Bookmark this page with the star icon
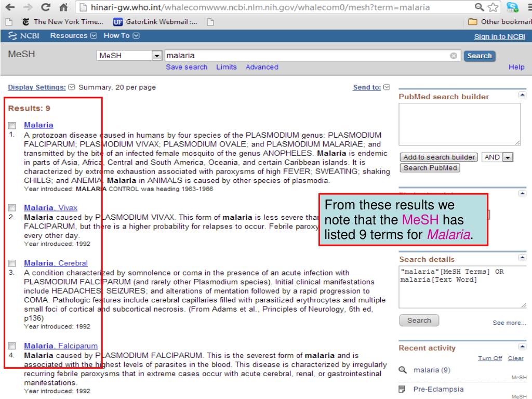Image resolution: width=532 pixels, height=399 pixels. [493, 7]
